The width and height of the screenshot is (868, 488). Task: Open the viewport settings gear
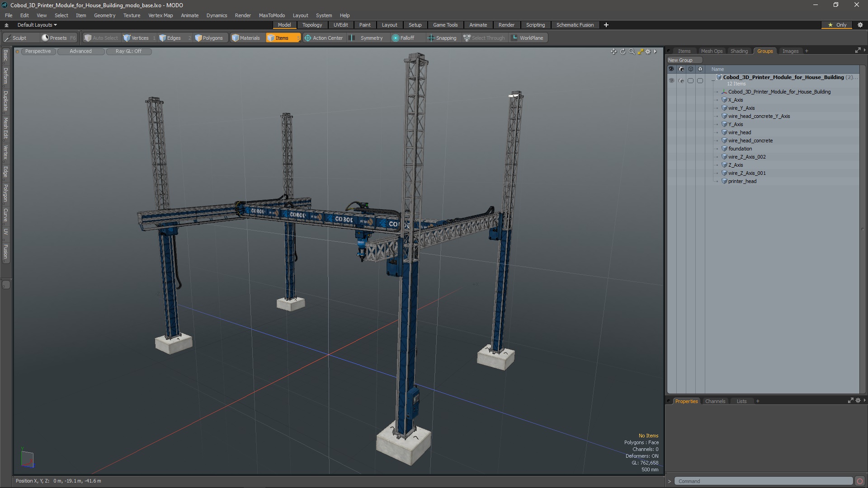[648, 52]
